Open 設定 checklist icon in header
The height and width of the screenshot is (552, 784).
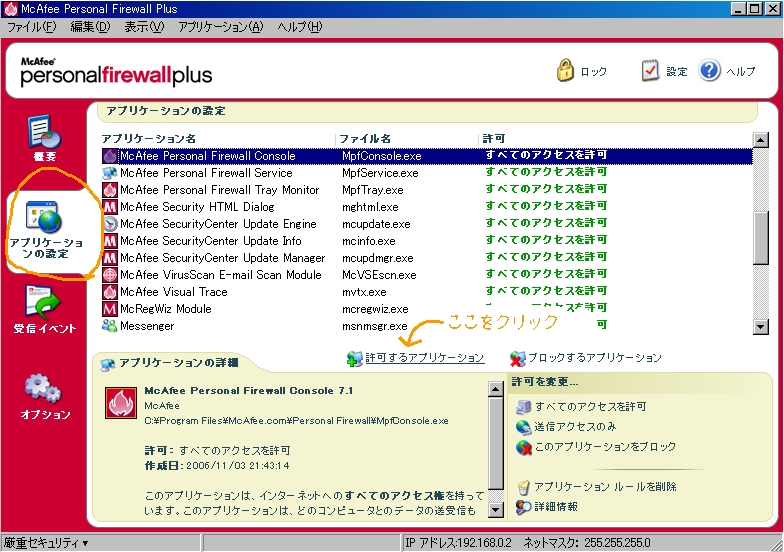[650, 71]
